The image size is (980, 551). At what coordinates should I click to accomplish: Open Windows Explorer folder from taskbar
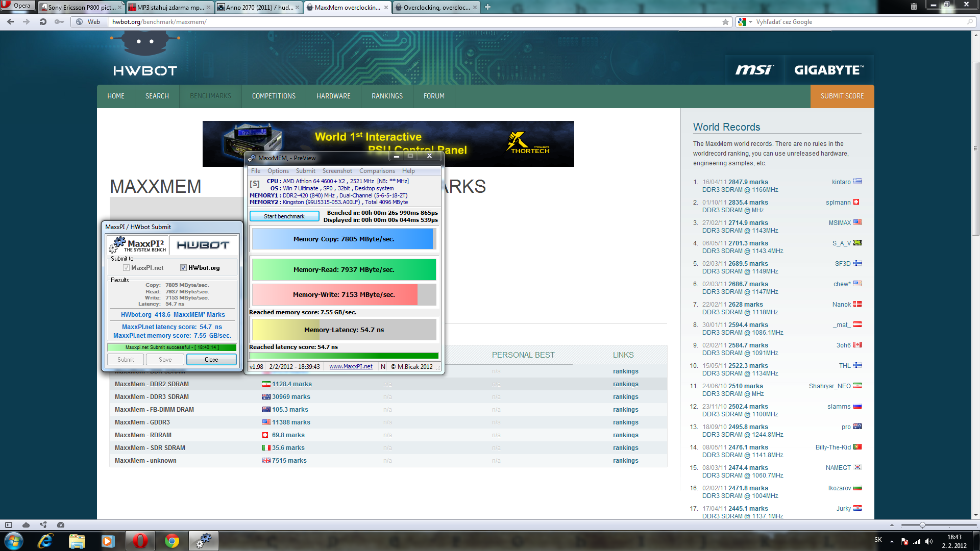(x=77, y=541)
